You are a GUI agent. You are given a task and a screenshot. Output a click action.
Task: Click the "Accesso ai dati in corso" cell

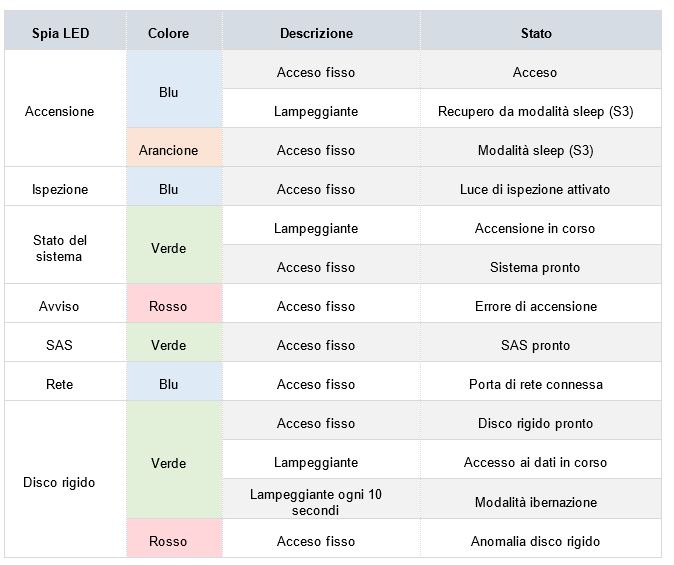(535, 462)
